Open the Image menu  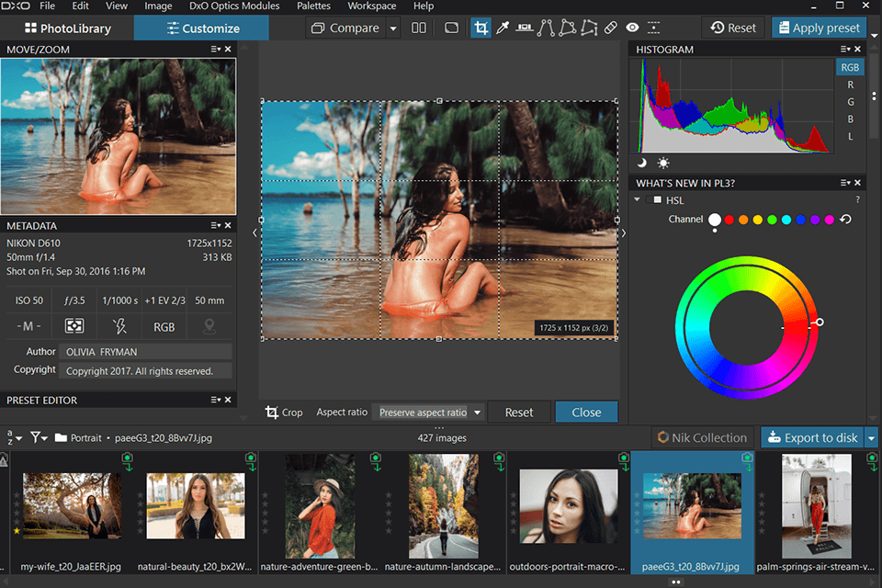158,6
